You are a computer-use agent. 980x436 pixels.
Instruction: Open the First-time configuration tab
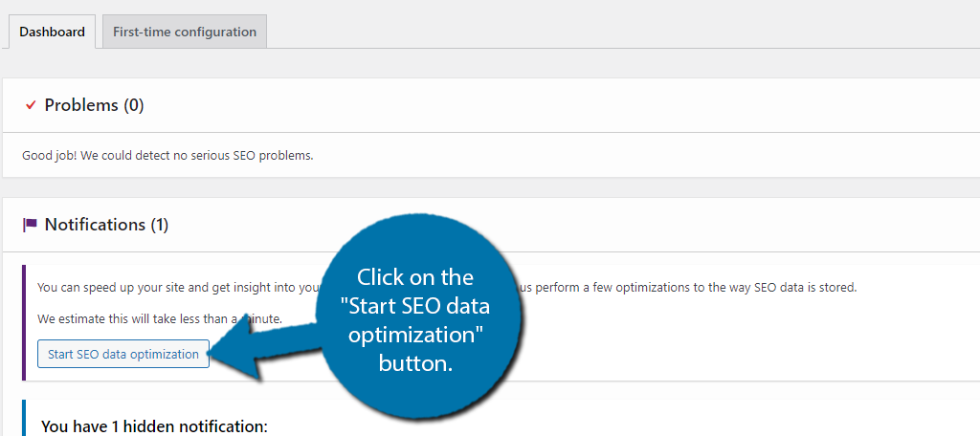point(185,32)
